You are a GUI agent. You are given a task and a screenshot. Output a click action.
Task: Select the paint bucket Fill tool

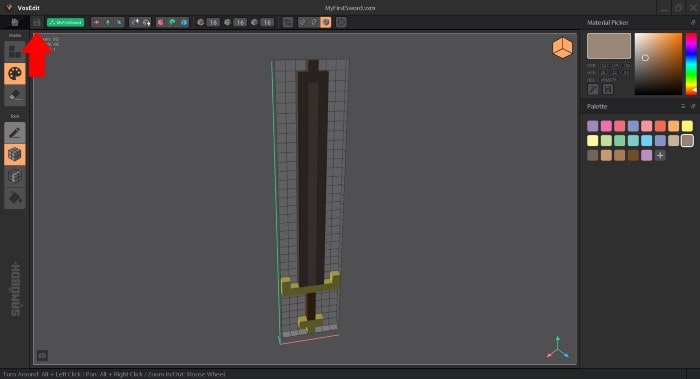15,198
